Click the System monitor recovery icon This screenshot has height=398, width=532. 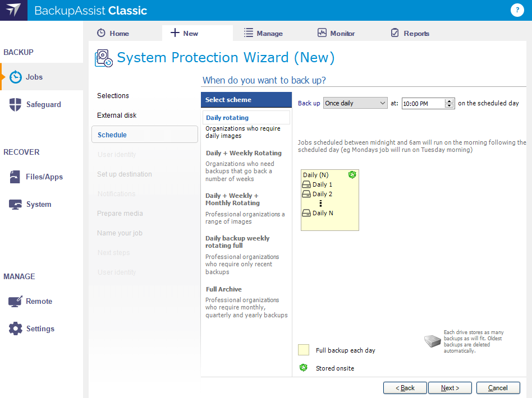[15, 204]
